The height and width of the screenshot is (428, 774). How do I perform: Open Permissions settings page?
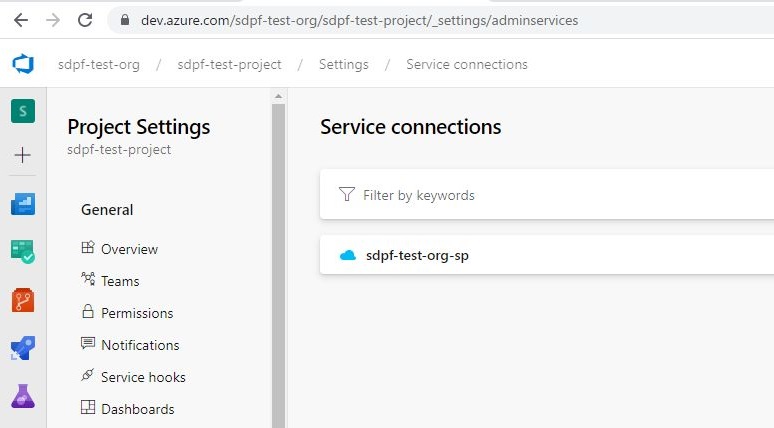tap(137, 313)
